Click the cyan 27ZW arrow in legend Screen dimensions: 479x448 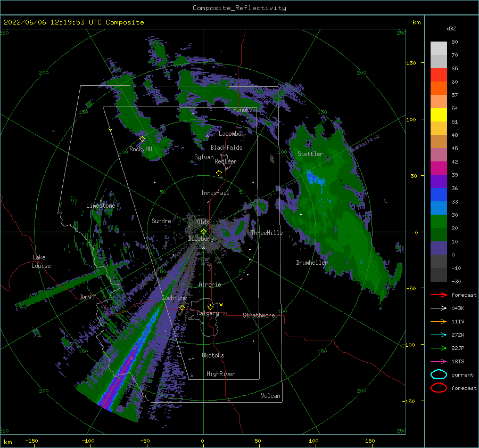(439, 335)
